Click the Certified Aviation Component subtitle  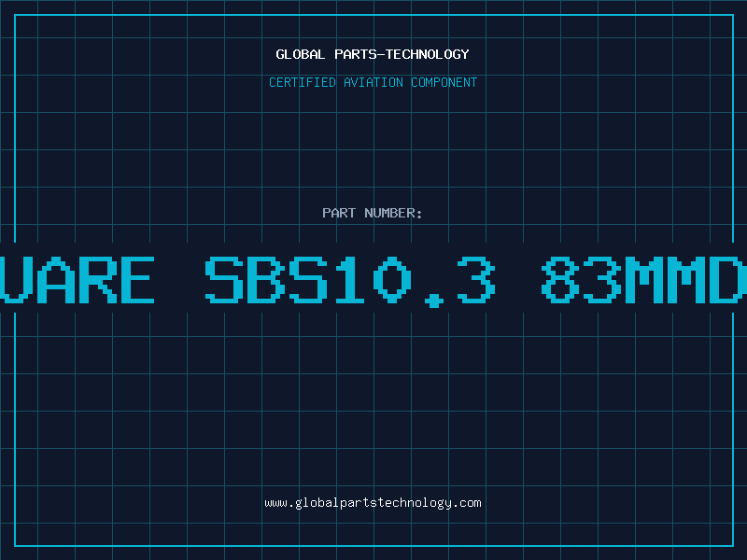click(373, 82)
